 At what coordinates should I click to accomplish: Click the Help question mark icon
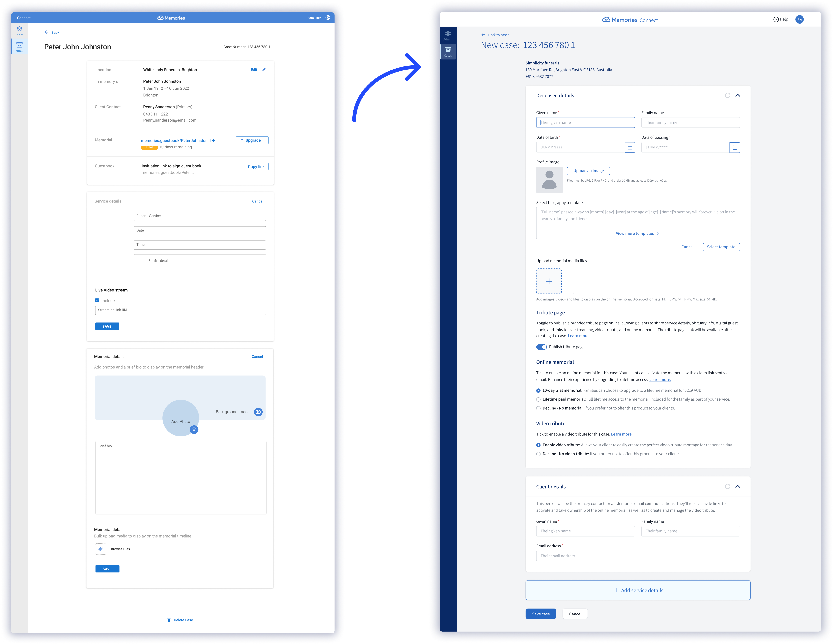point(776,19)
